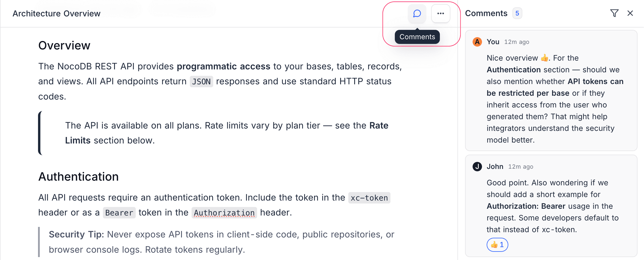Click the 12m ago timestamp on your comment

click(x=516, y=42)
